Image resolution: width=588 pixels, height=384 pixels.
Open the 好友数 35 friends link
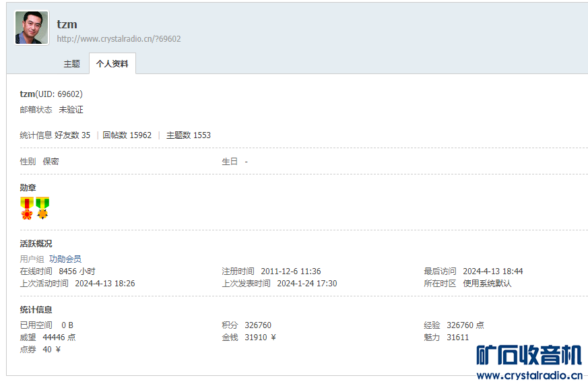(72, 135)
